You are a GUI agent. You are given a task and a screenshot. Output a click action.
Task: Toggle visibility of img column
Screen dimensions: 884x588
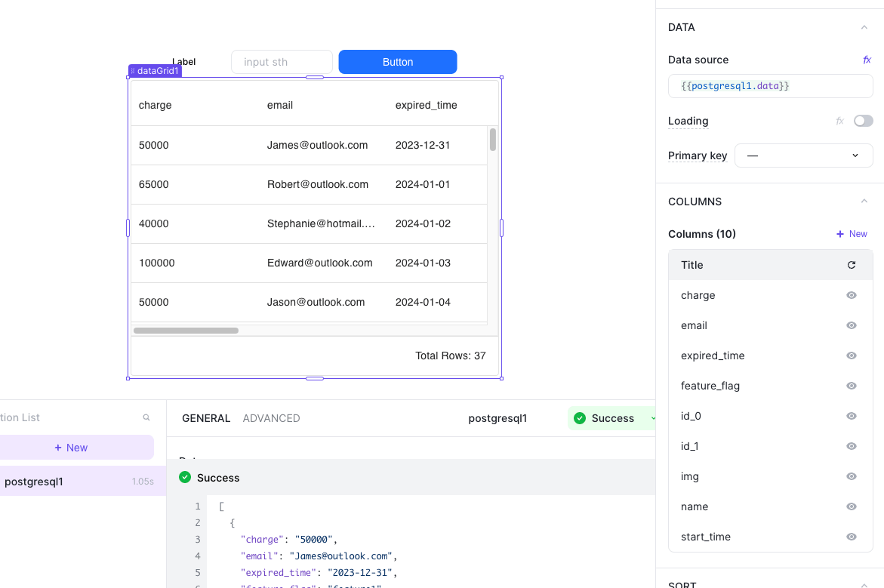852,476
